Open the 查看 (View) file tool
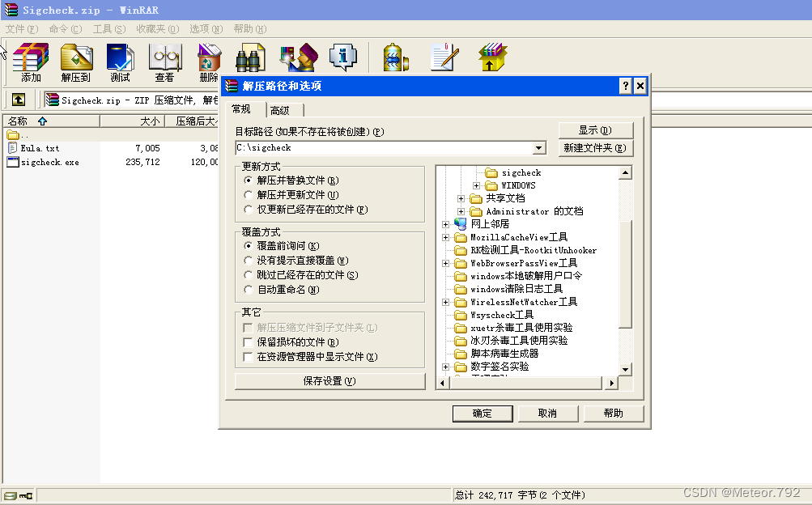812x505 pixels. (x=164, y=57)
